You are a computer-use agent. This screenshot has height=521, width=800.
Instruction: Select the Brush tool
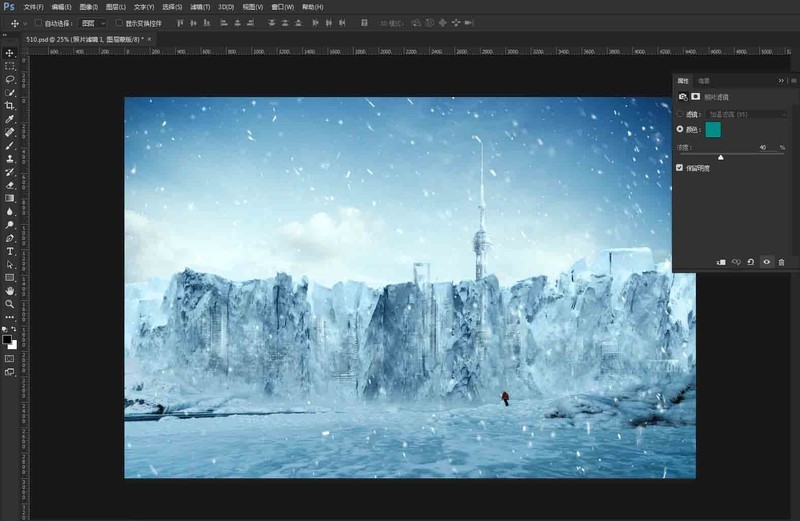pyautogui.click(x=10, y=145)
